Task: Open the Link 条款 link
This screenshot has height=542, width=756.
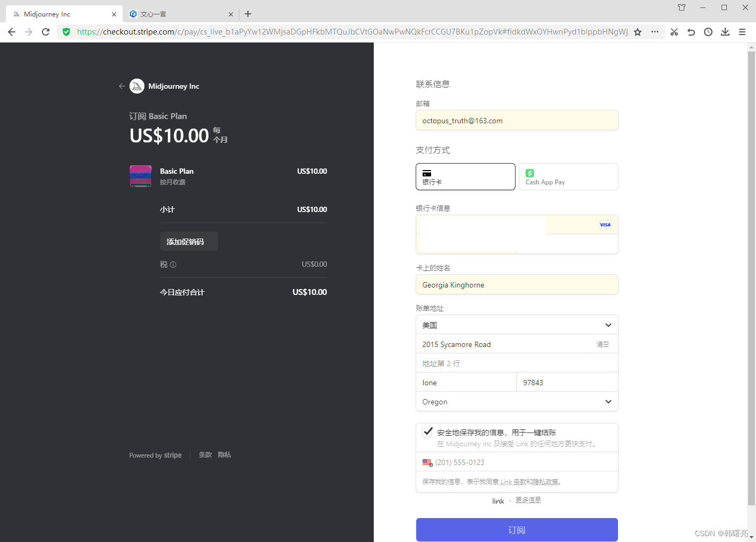Action: [x=513, y=482]
